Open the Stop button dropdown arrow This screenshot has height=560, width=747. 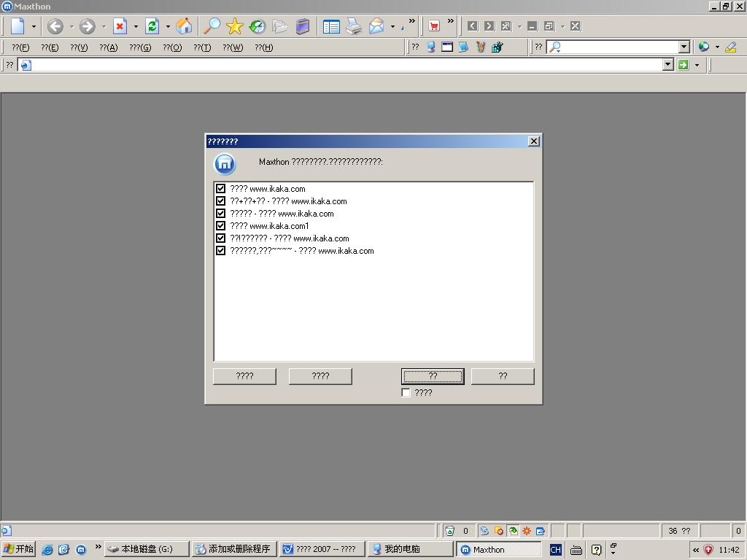(136, 27)
